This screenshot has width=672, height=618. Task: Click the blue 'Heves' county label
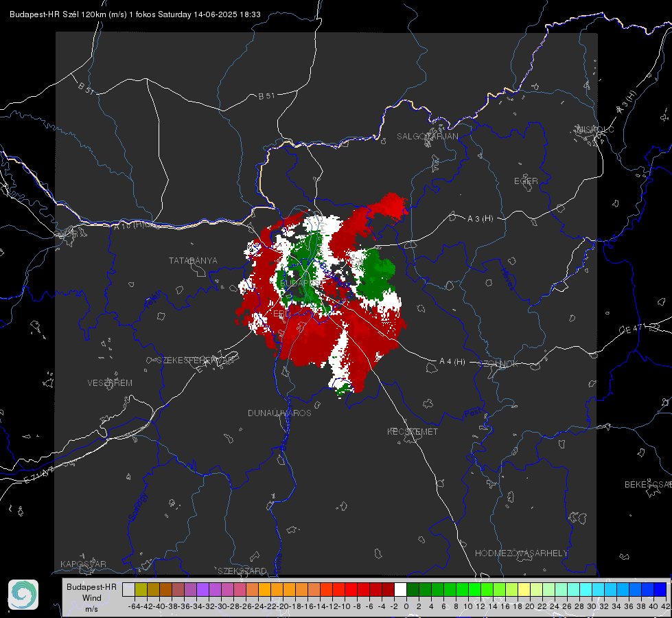click(x=507, y=279)
